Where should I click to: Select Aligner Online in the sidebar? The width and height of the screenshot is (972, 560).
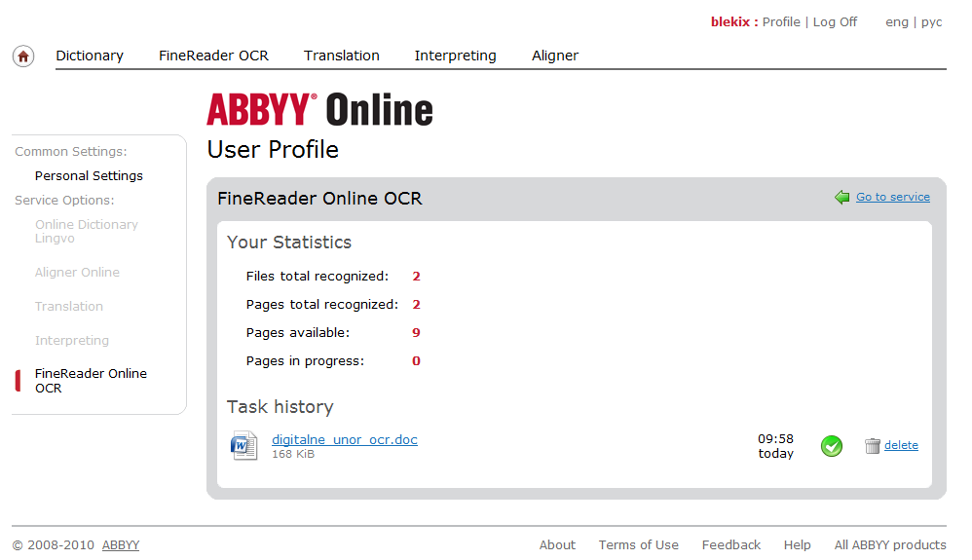coord(77,273)
